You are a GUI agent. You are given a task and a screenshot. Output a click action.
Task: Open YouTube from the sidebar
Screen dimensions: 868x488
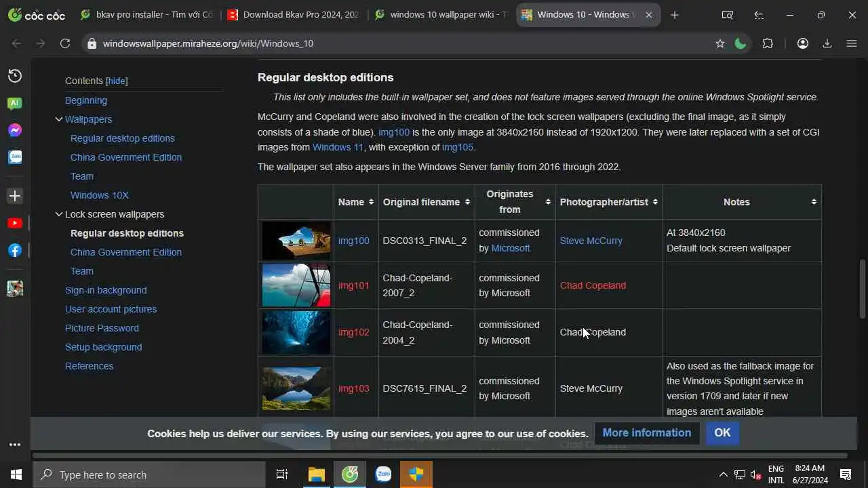point(14,223)
